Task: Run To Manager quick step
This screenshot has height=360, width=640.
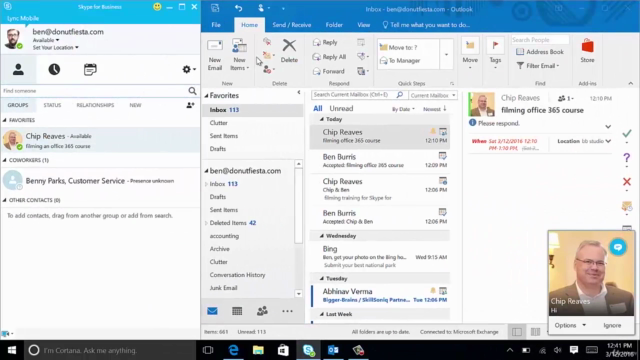Action: tap(400, 60)
